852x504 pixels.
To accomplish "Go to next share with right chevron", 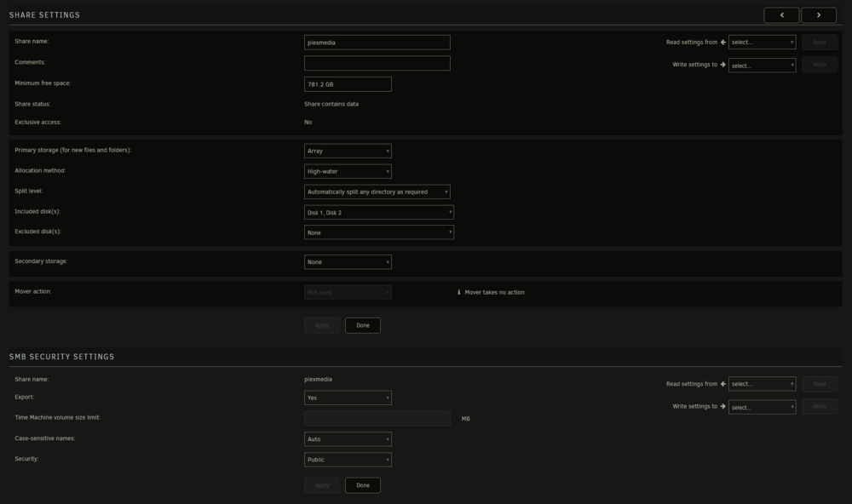I will (818, 15).
